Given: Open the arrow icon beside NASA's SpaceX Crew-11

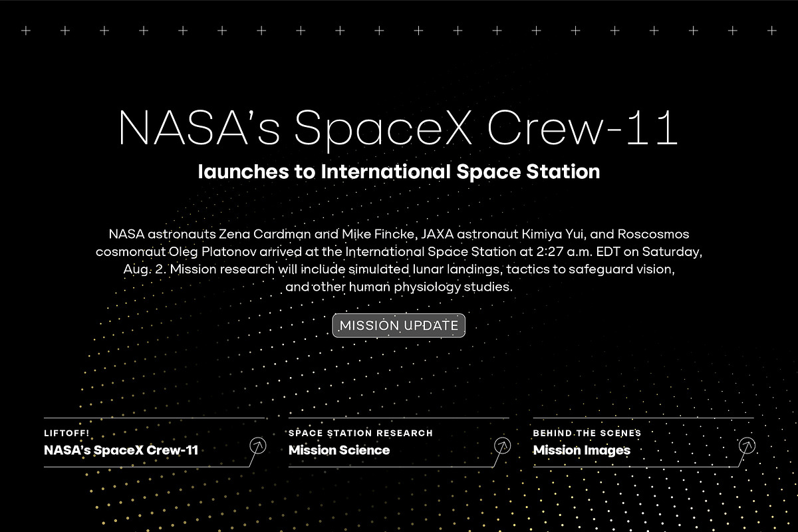Looking at the screenshot, I should coord(257,446).
